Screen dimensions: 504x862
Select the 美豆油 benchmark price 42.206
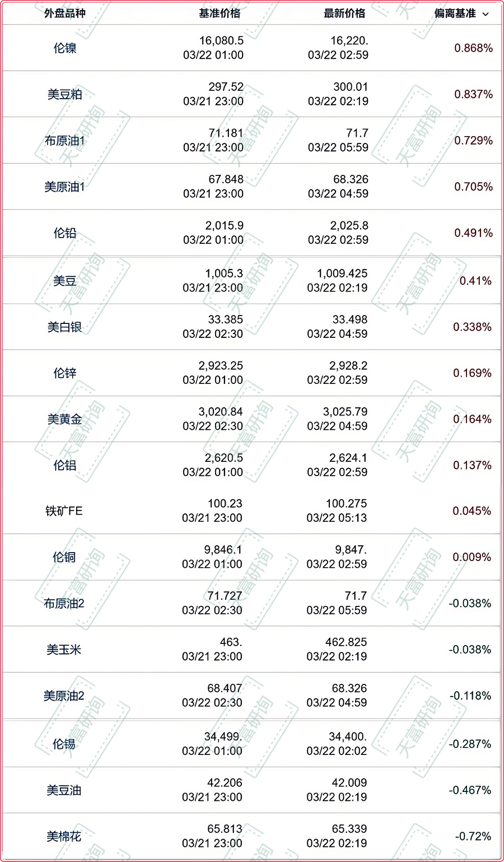(x=225, y=783)
